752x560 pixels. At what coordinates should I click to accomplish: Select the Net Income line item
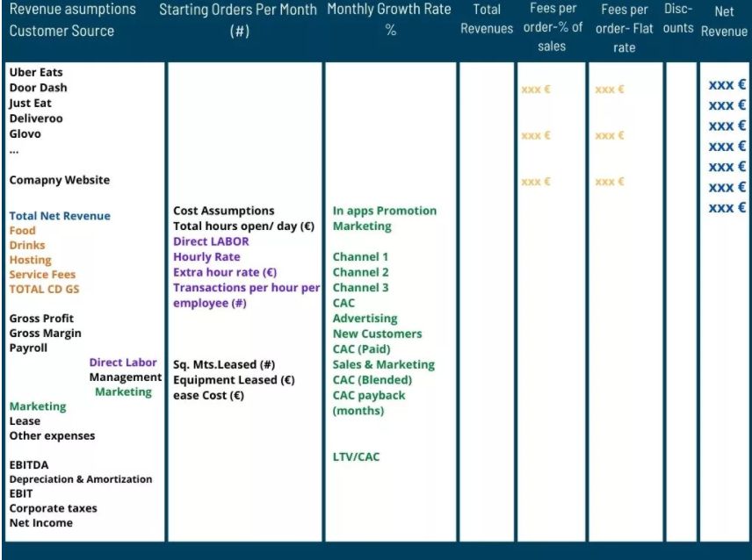[41, 523]
